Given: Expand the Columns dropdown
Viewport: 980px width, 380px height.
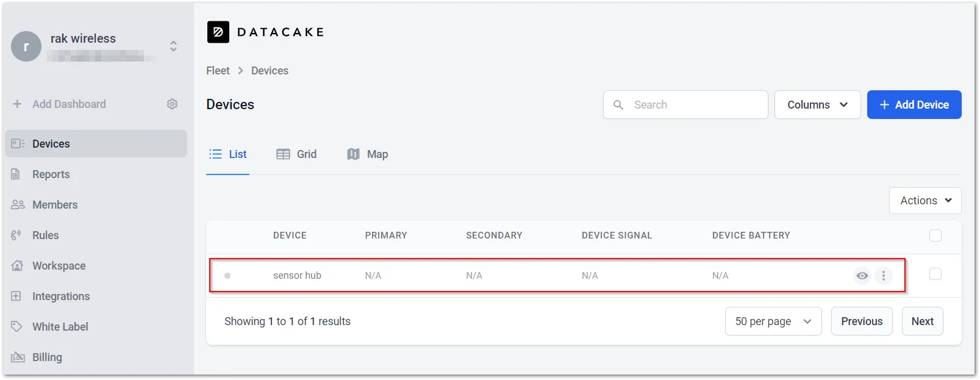Looking at the screenshot, I should [x=817, y=105].
